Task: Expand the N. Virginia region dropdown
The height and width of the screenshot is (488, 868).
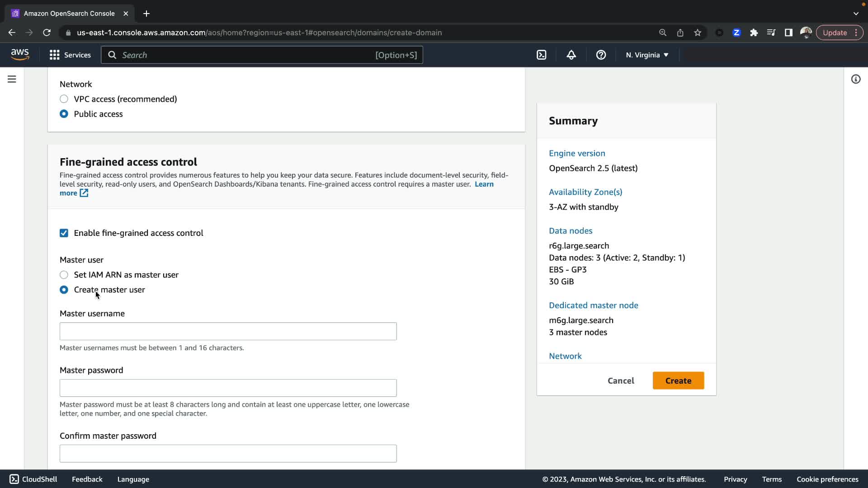Action: coord(647,55)
